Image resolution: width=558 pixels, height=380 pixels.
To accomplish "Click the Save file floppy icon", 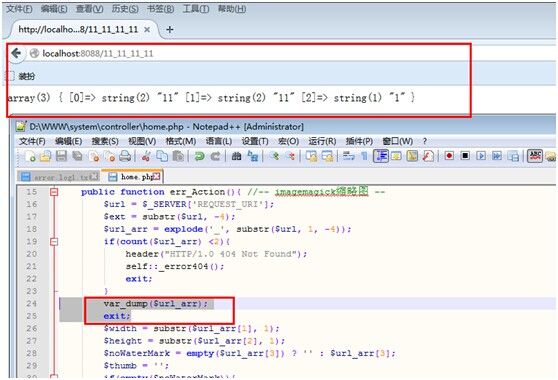I will click(61, 156).
